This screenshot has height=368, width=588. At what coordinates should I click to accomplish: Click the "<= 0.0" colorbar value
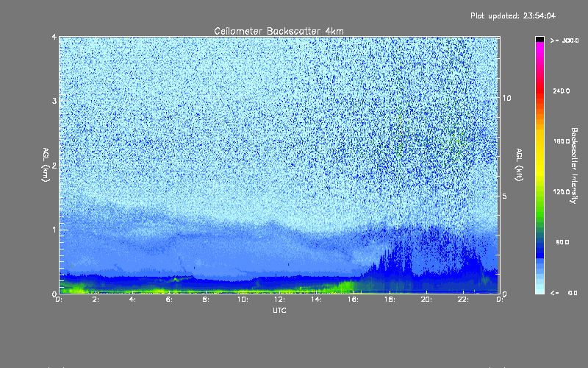(564, 293)
